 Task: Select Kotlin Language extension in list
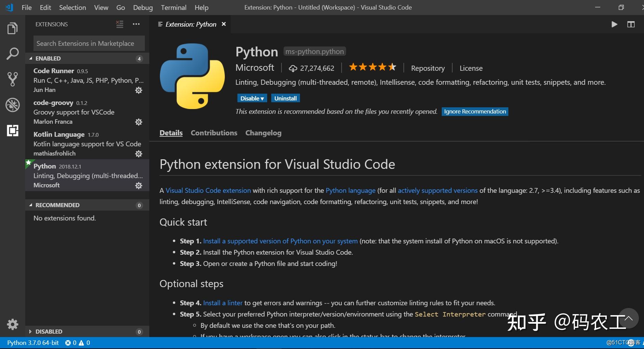click(x=87, y=144)
